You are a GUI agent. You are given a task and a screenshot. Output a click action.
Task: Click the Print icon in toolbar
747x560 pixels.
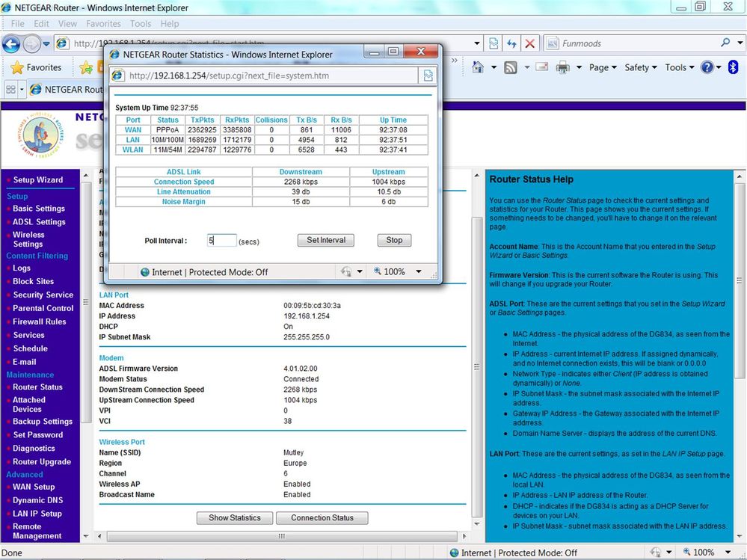(x=562, y=67)
